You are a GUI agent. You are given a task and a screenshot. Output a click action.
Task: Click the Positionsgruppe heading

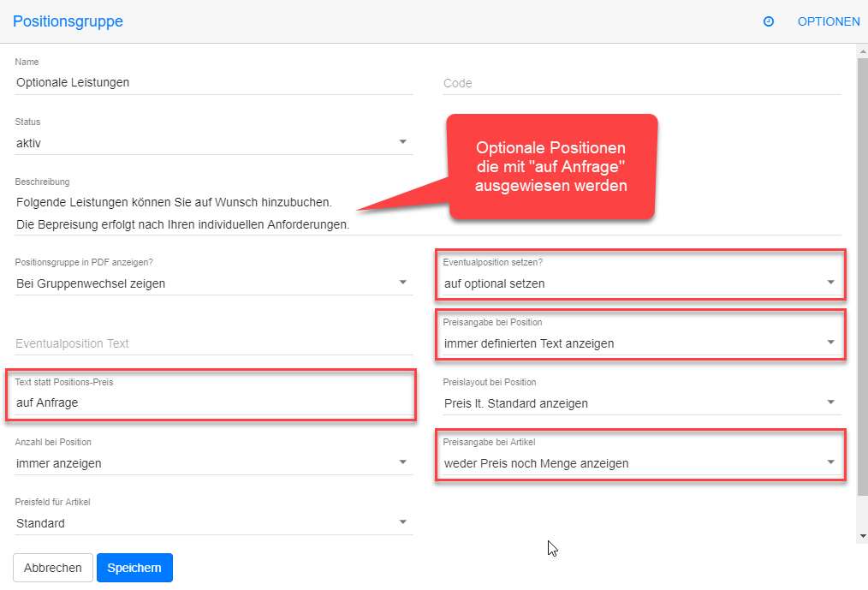68,21
